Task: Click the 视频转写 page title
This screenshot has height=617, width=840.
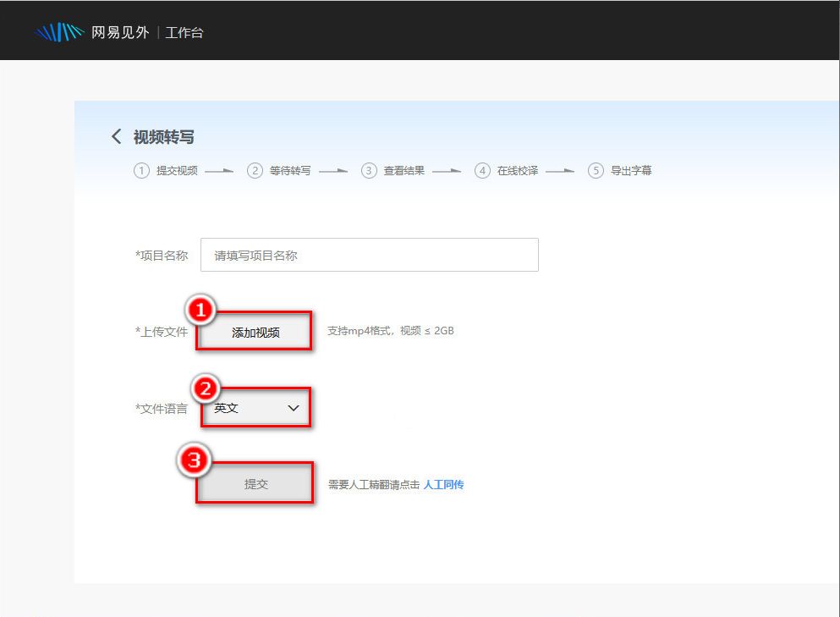Action: click(x=163, y=137)
